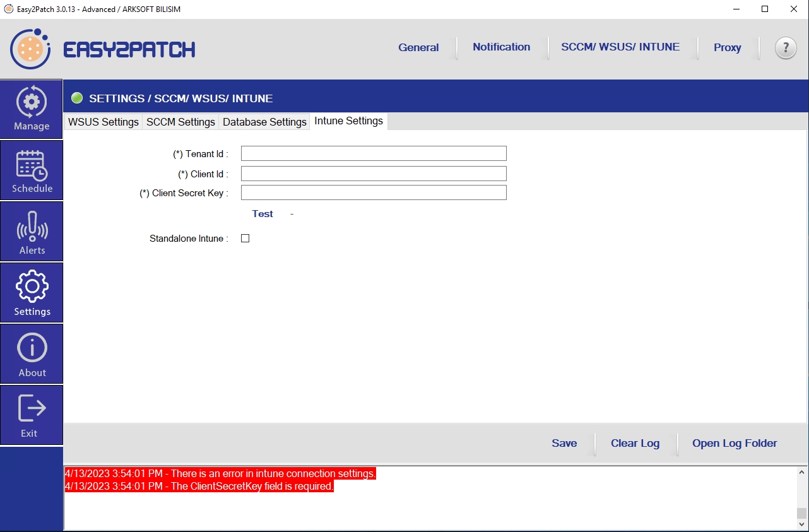
Task: Select the Database Settings tab
Action: [x=264, y=122]
